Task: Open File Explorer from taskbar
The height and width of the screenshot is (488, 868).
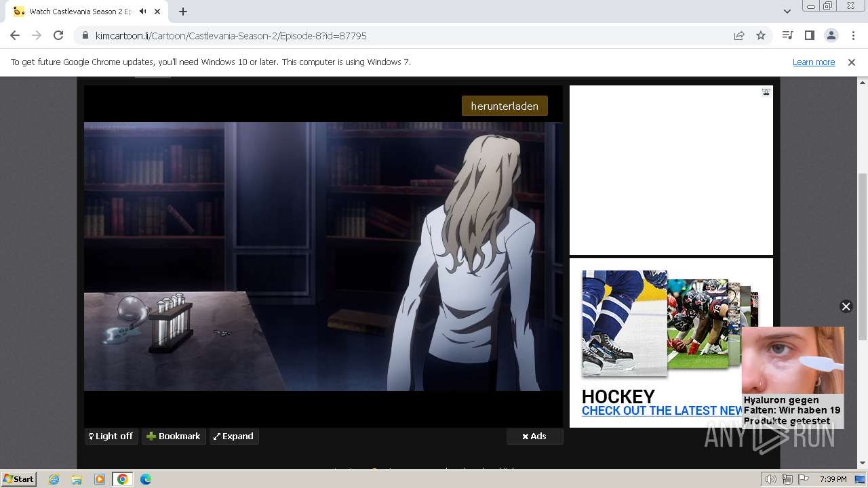Action: (x=77, y=479)
